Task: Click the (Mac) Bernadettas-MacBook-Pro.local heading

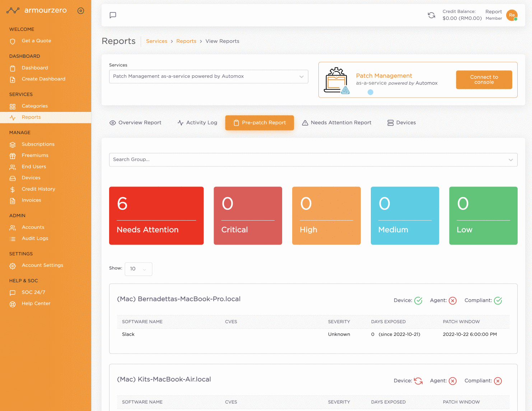Action: 179,299
